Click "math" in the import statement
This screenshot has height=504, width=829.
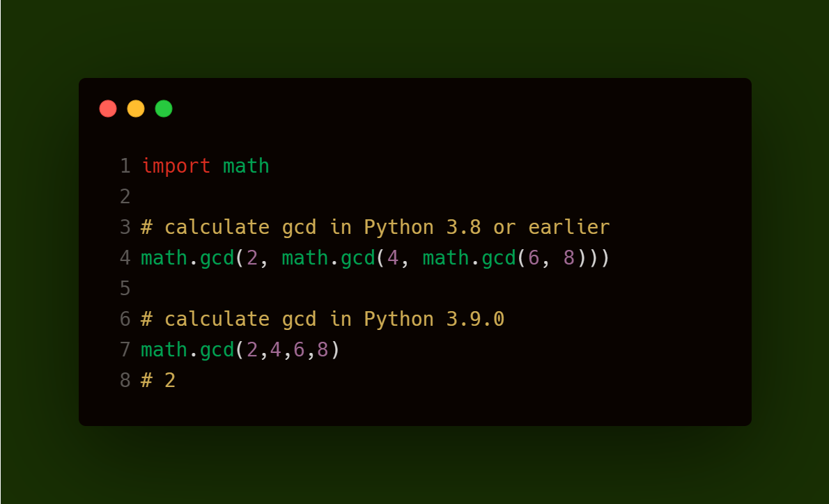[246, 166]
